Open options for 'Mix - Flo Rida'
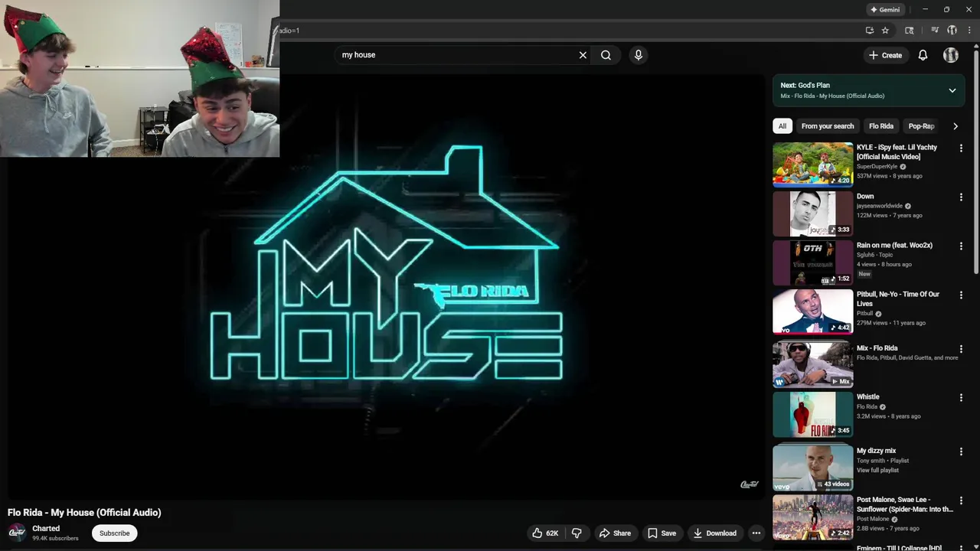Image resolution: width=980 pixels, height=551 pixels. [x=961, y=348]
